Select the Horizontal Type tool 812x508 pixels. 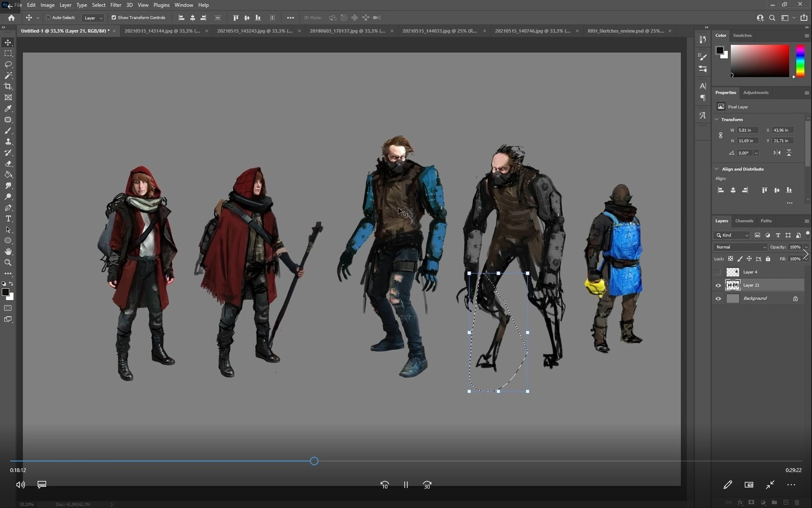pyautogui.click(x=8, y=219)
